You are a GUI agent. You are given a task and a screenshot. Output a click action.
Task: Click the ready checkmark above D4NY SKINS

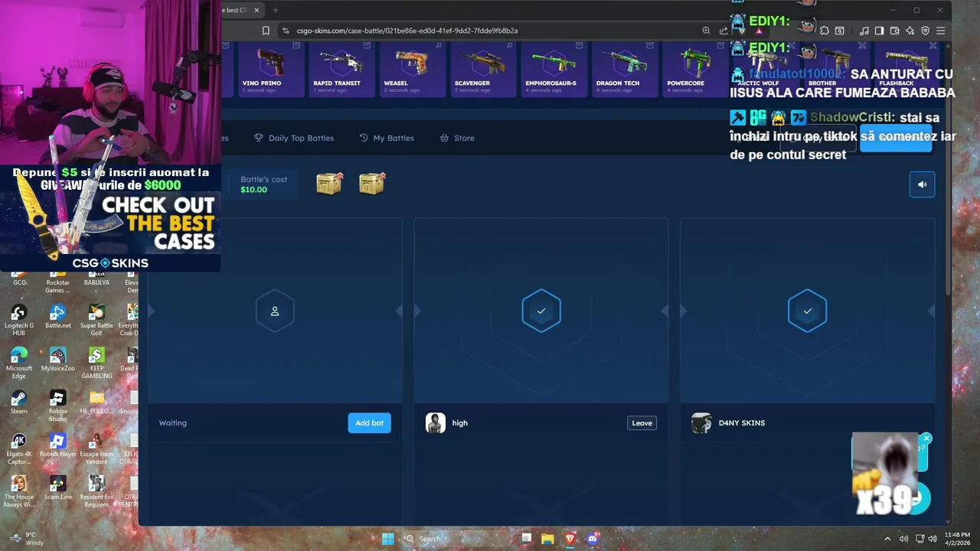(807, 311)
